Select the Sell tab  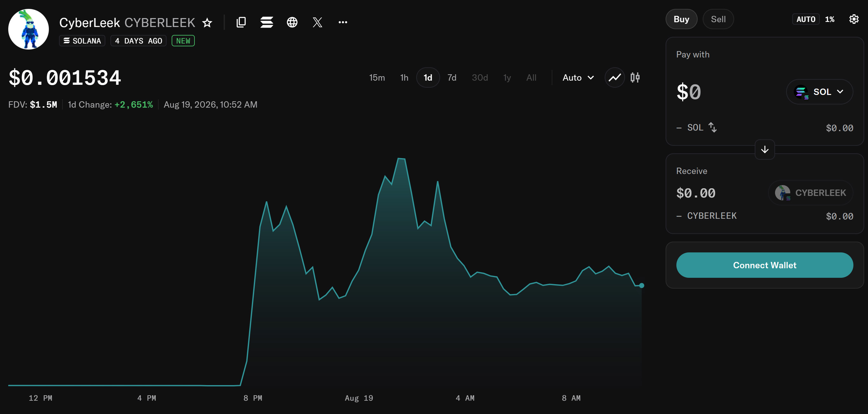click(718, 19)
